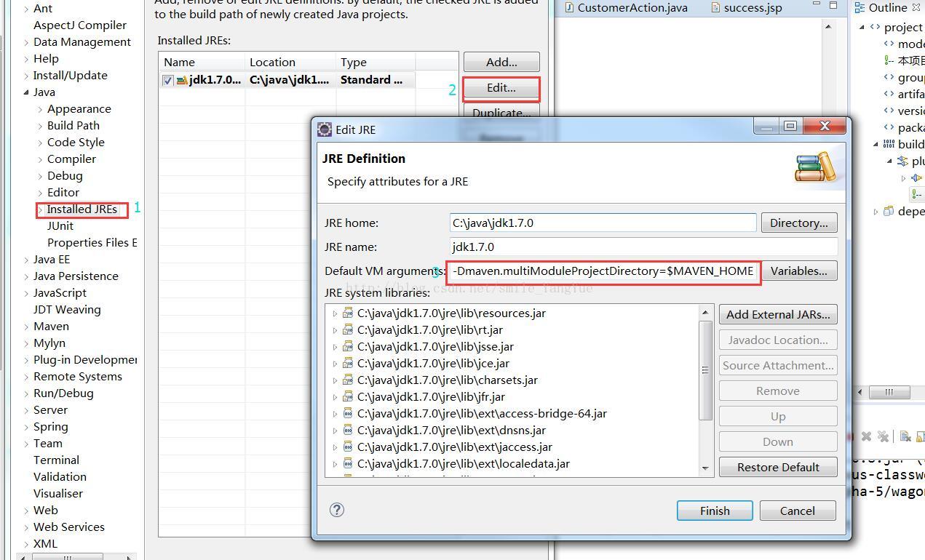
Task: Focus the JRE name field
Action: (644, 247)
